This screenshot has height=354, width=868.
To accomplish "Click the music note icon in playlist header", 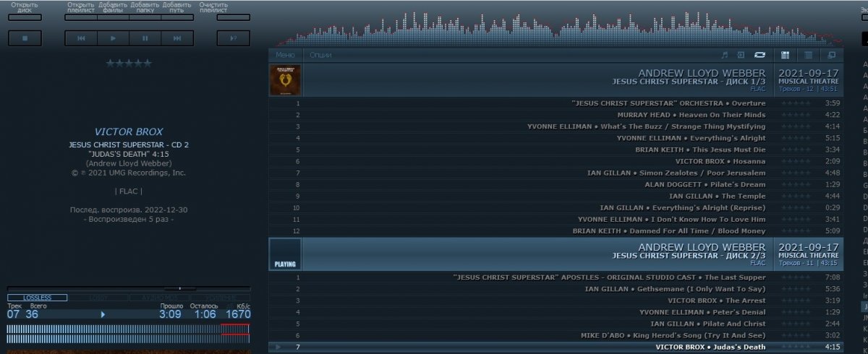I will click(x=724, y=55).
